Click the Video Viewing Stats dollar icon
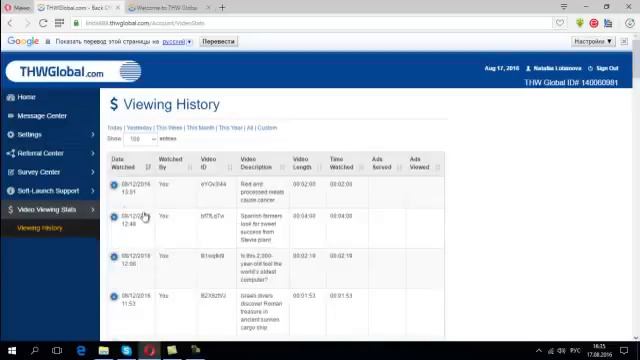Image resolution: width=640 pixels, height=360 pixels. [x=11, y=210]
